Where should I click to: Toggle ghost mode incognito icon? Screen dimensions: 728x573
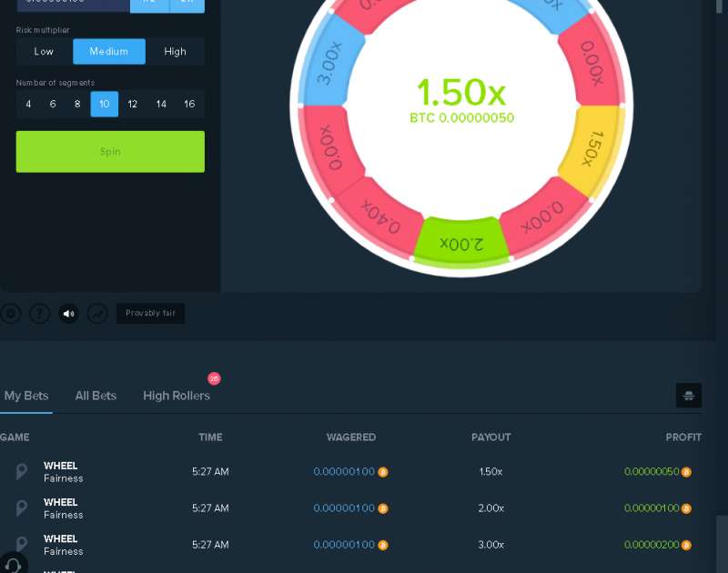click(689, 396)
